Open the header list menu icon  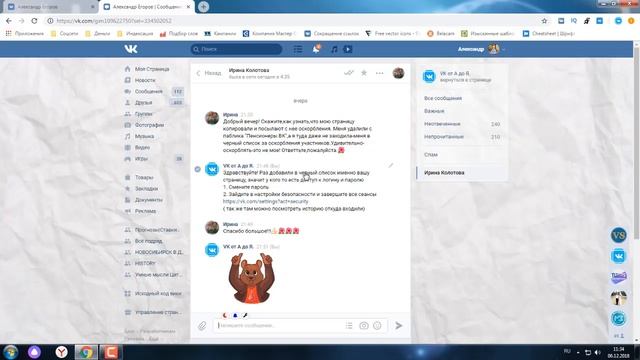click(x=298, y=49)
